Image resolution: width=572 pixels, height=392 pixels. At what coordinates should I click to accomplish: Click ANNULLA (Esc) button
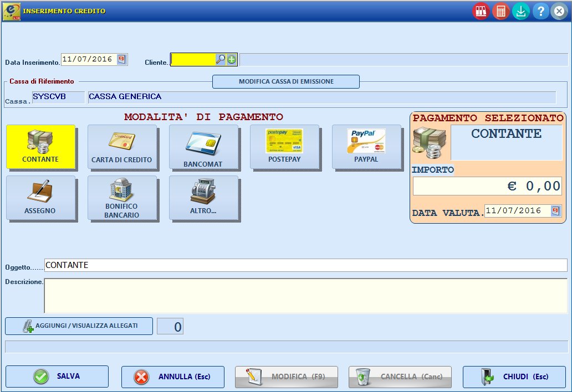point(173,376)
